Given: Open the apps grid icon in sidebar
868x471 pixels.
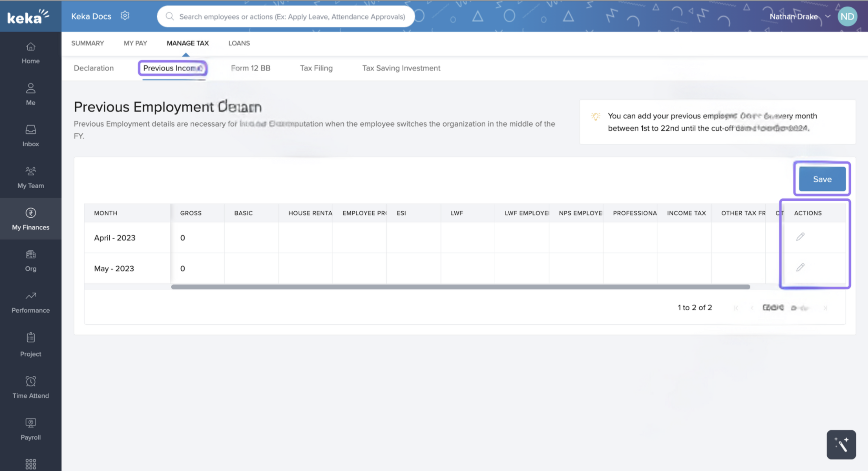Looking at the screenshot, I should pyautogui.click(x=31, y=464).
